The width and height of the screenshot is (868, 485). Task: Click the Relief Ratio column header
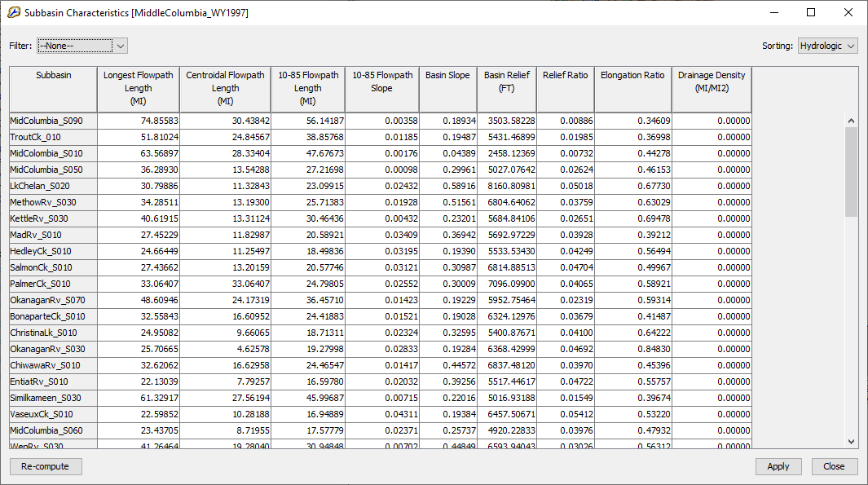point(565,90)
